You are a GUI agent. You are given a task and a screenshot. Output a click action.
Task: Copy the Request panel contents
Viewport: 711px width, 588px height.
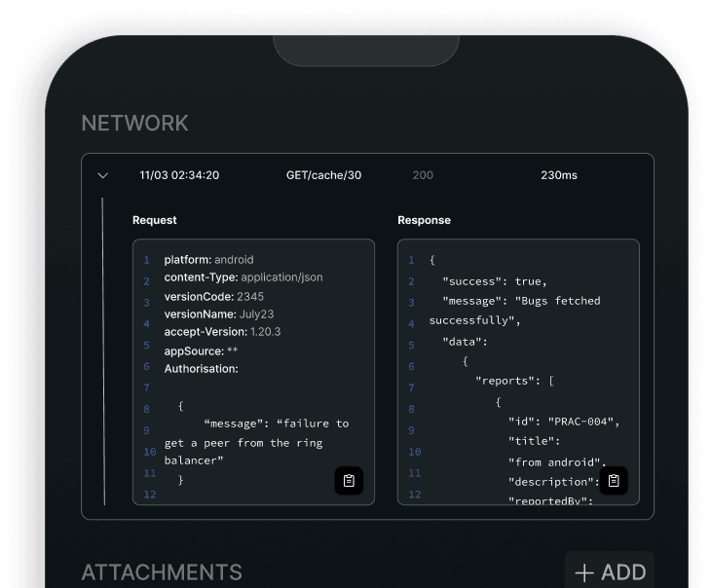(x=349, y=481)
